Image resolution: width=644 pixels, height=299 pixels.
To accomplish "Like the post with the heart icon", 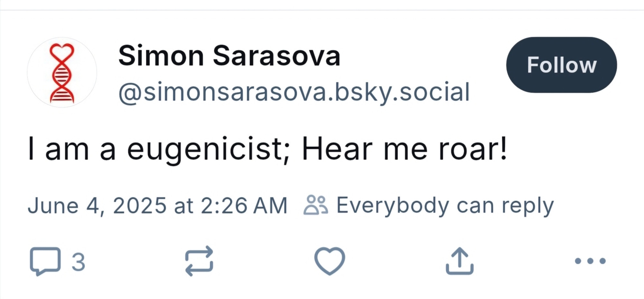I will click(329, 261).
